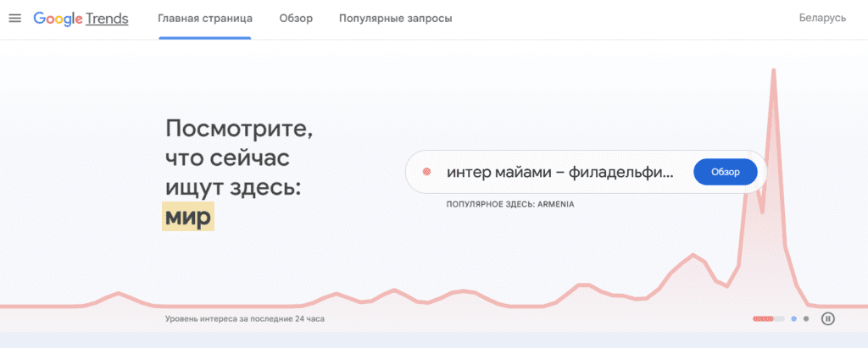This screenshot has width=868, height=348.
Task: Jump to the grey slide dot
Action: (806, 319)
